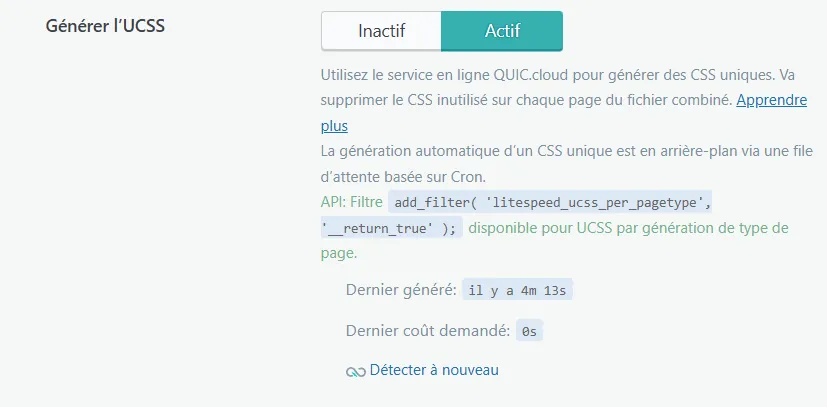The width and height of the screenshot is (827, 407).
Task: Click the add_filter code snippet
Action: [x=432, y=203]
